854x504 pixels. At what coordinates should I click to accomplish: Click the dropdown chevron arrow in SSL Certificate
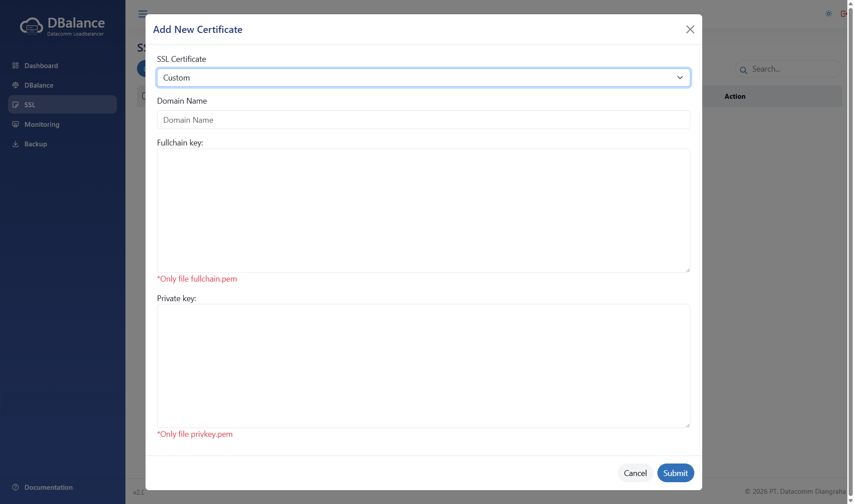click(x=680, y=77)
